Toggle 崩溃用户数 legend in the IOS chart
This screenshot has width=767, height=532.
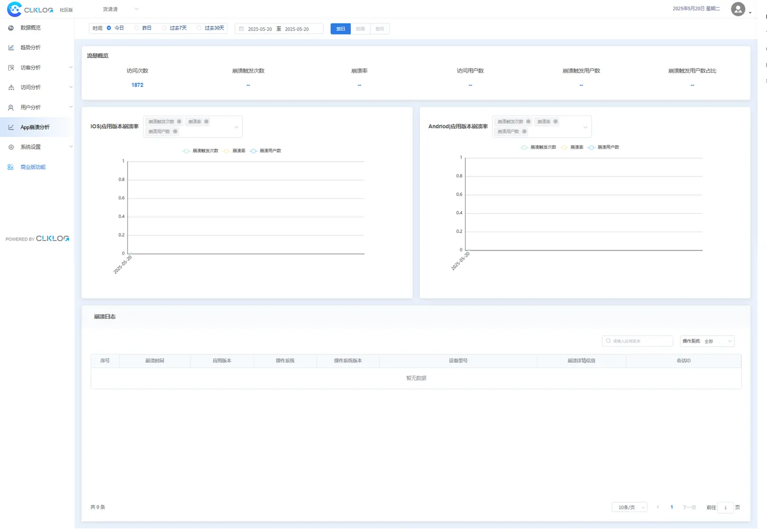(265, 151)
